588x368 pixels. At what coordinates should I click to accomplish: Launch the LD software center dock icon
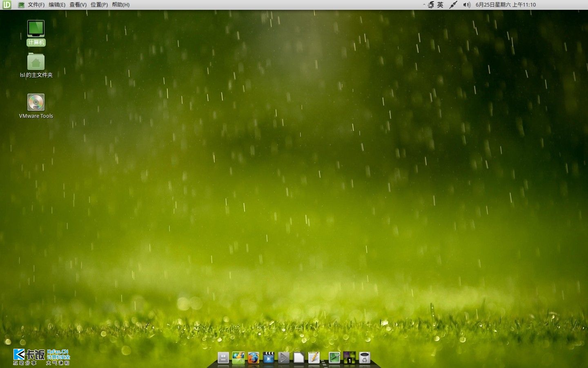pyautogui.click(x=238, y=358)
